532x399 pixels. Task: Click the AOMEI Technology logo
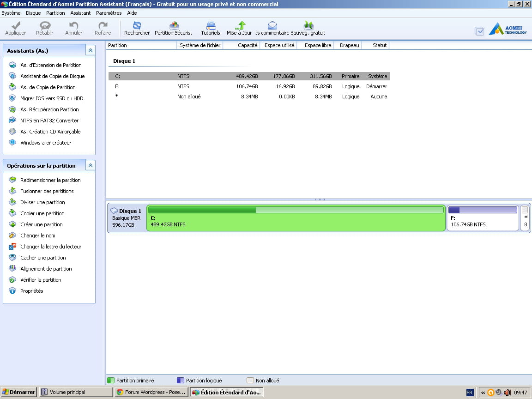coord(508,29)
